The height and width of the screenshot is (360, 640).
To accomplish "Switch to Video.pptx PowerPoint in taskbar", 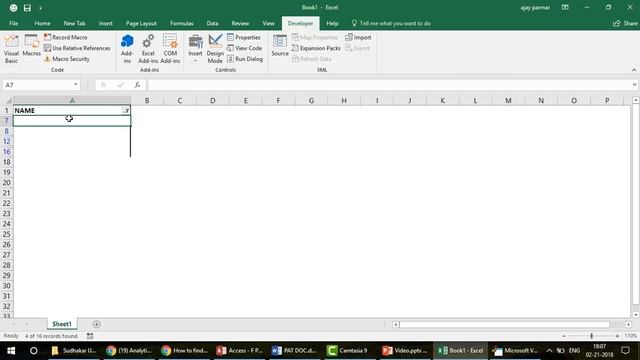I will [x=404, y=351].
